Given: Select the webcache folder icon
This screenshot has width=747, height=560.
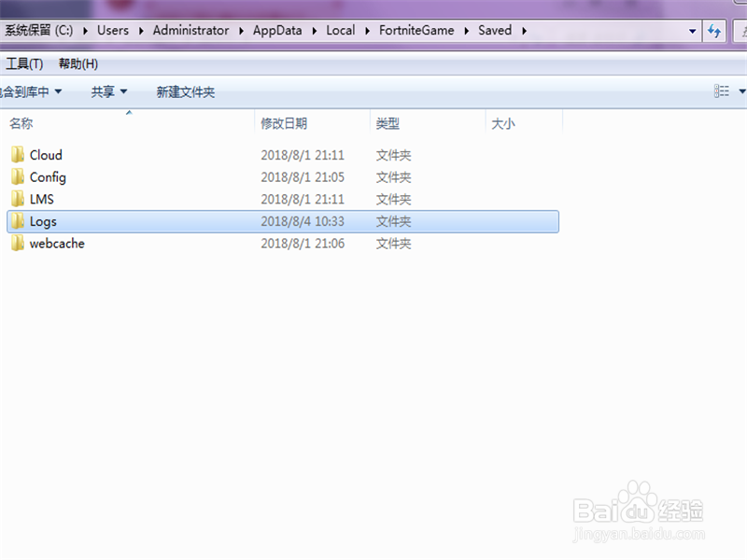Looking at the screenshot, I should click(x=18, y=243).
